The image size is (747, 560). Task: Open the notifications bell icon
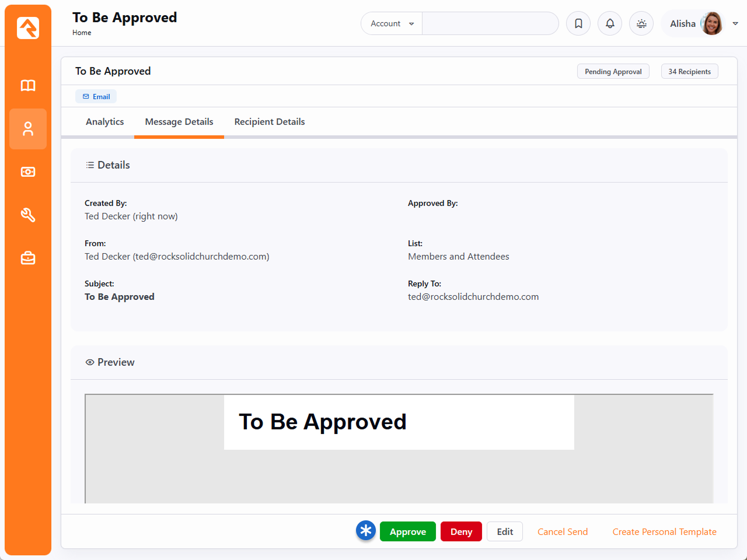(x=610, y=23)
